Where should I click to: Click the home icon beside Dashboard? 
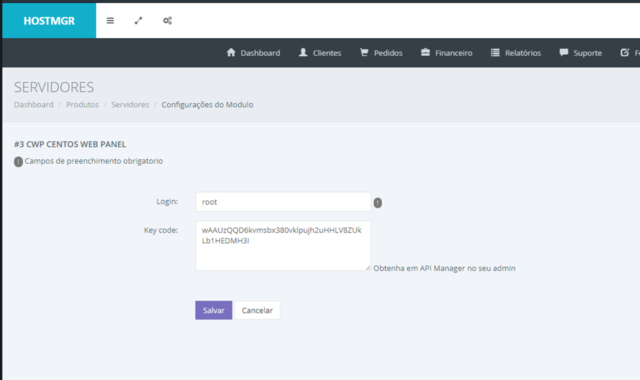point(231,52)
